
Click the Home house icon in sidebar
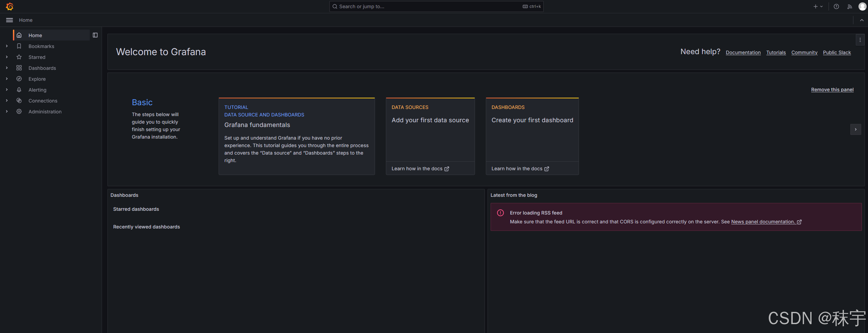(x=19, y=35)
